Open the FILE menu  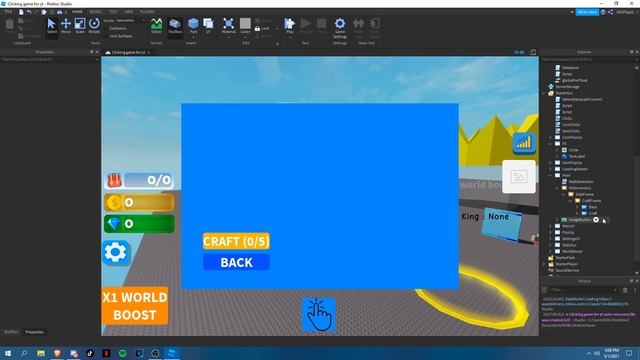[x=8, y=12]
